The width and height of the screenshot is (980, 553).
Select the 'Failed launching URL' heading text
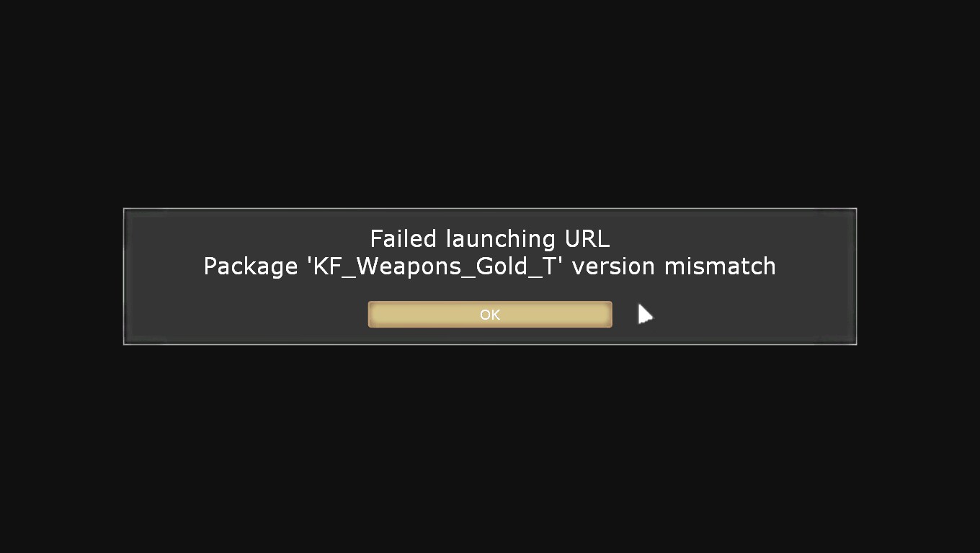coord(490,238)
